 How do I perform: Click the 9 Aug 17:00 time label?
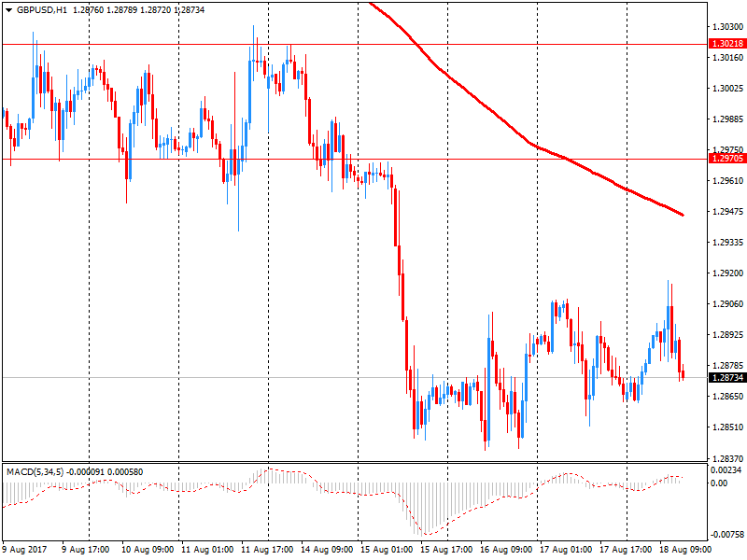(x=85, y=550)
